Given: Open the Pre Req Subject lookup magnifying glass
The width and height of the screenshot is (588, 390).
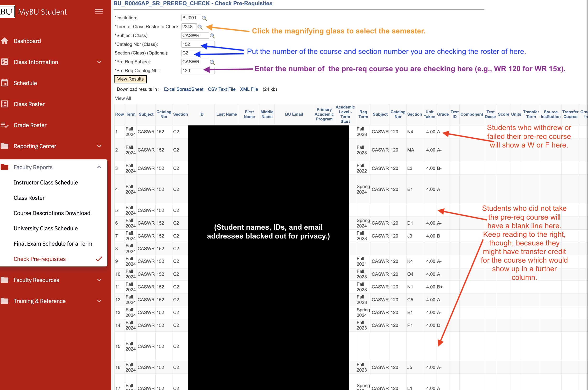Looking at the screenshot, I should [212, 62].
